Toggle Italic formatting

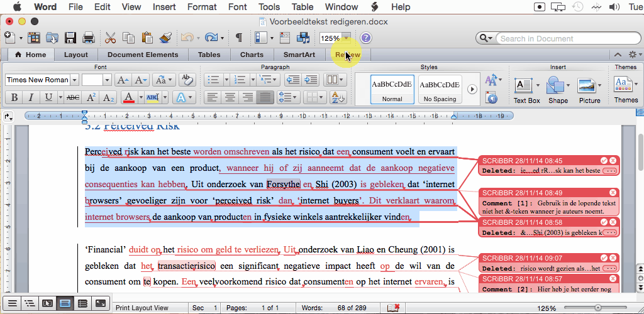pyautogui.click(x=31, y=97)
